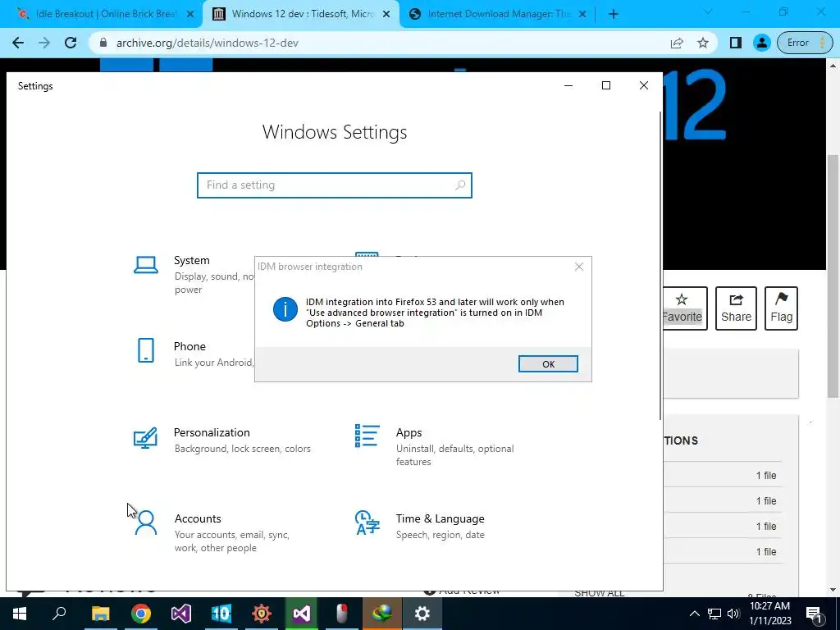Click the blue info icon in IDM dialog
This screenshot has height=630, width=840.
285,309
